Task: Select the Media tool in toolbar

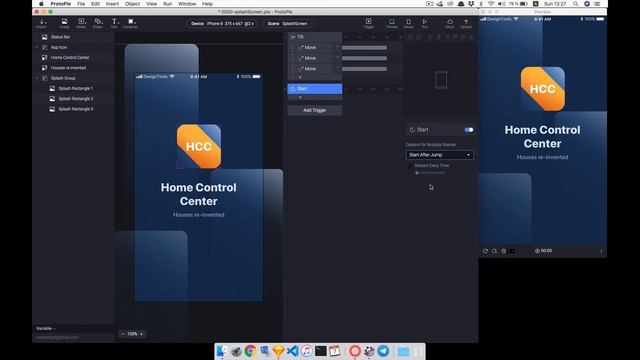Action: (x=81, y=23)
